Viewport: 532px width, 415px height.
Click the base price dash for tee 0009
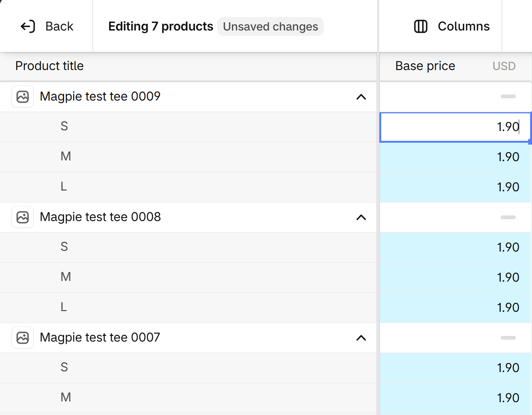pyautogui.click(x=508, y=97)
